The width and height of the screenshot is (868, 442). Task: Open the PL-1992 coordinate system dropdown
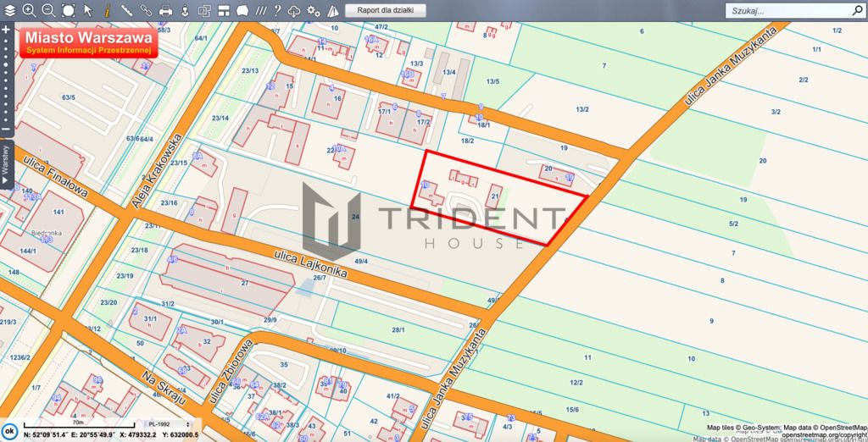point(169,424)
